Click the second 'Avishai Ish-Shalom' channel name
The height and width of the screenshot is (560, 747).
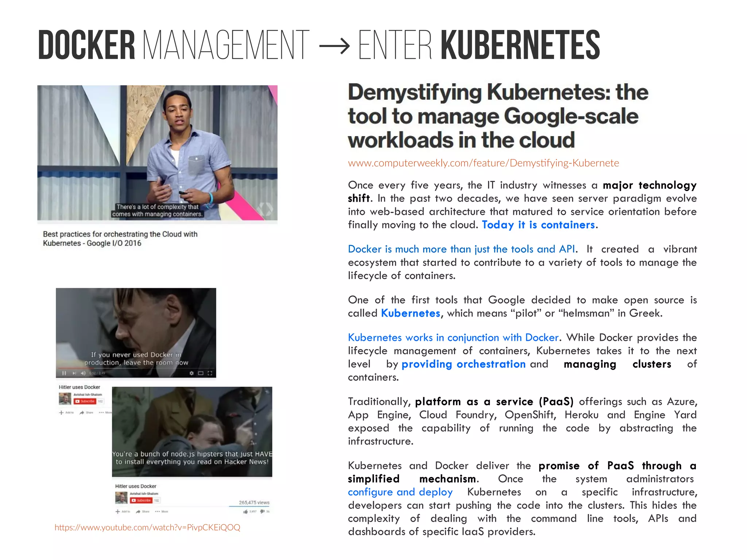[144, 494]
